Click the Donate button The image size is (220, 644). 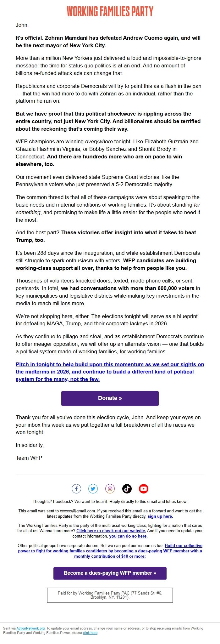tap(110, 398)
